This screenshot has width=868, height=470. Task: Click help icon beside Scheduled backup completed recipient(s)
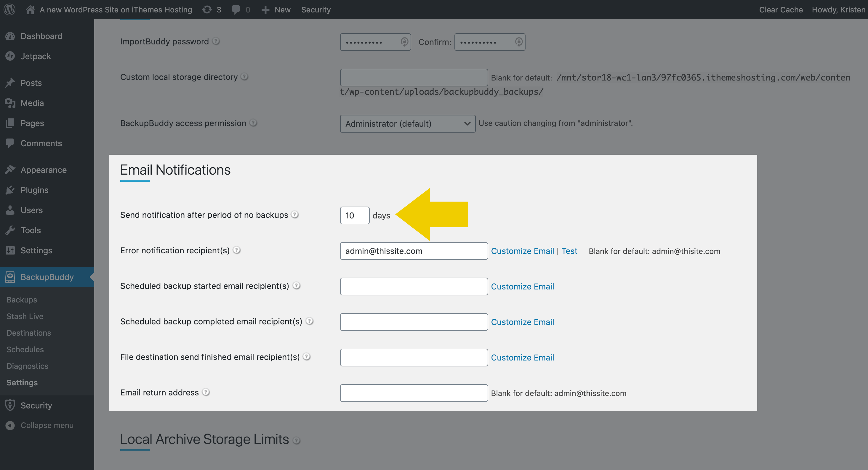[x=310, y=321]
